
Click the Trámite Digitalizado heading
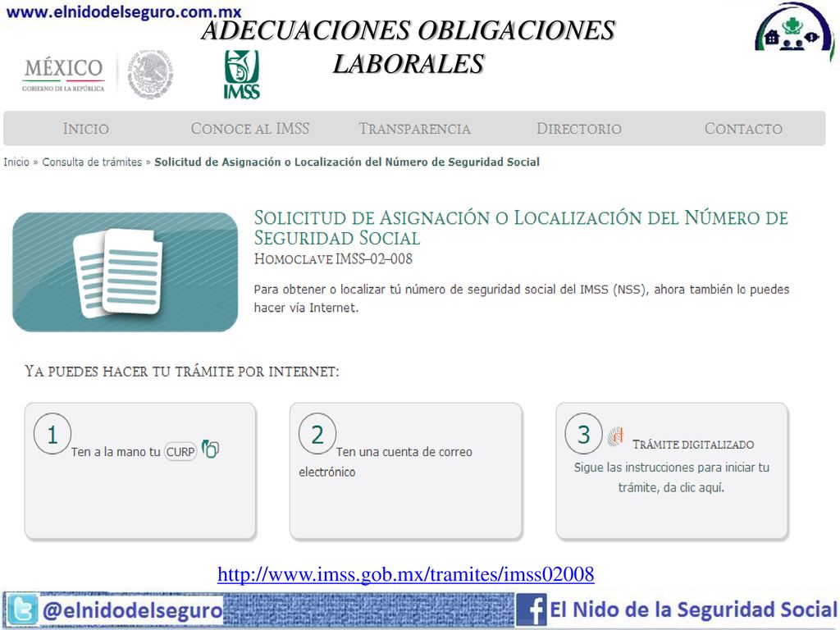click(693, 444)
